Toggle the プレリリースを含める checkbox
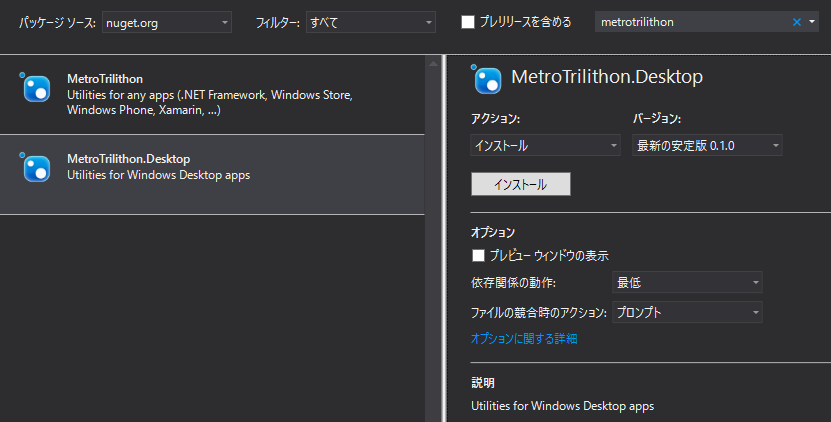This screenshot has width=831, height=422. click(x=467, y=22)
